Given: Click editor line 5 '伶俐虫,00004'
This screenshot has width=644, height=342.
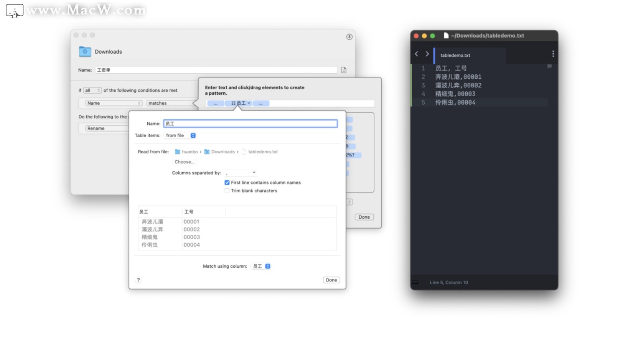Looking at the screenshot, I should click(455, 102).
